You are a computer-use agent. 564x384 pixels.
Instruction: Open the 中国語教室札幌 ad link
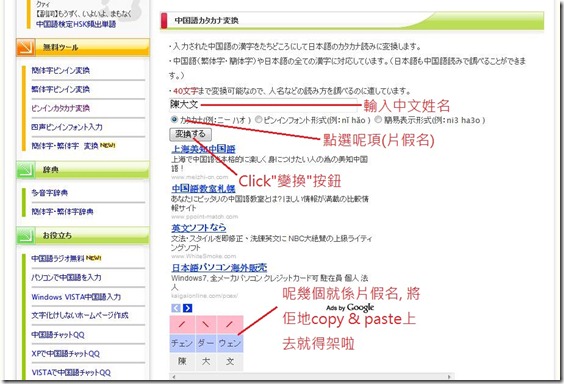[203, 188]
